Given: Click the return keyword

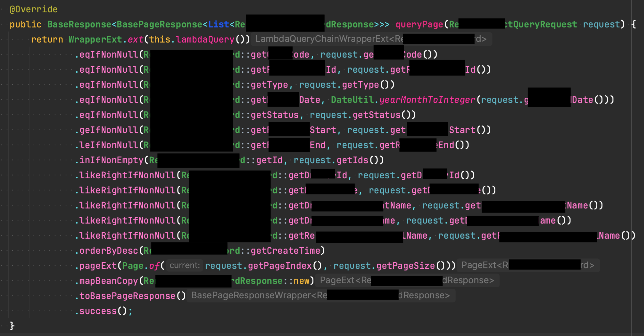Looking at the screenshot, I should pyautogui.click(x=47, y=39).
